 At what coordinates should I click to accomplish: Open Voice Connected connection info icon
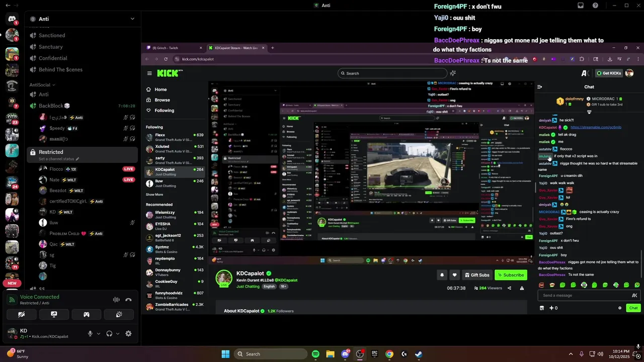(13, 300)
